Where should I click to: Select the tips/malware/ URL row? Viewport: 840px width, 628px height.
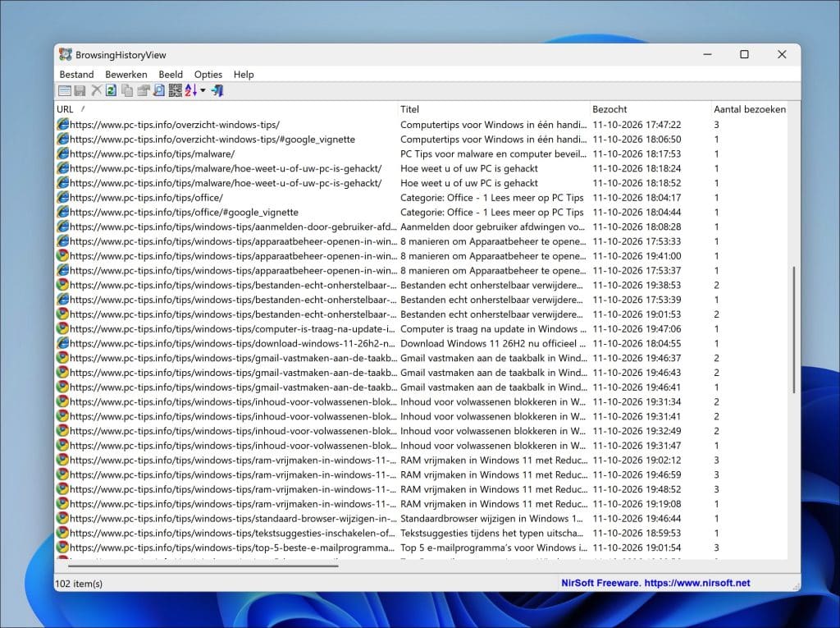click(x=421, y=154)
